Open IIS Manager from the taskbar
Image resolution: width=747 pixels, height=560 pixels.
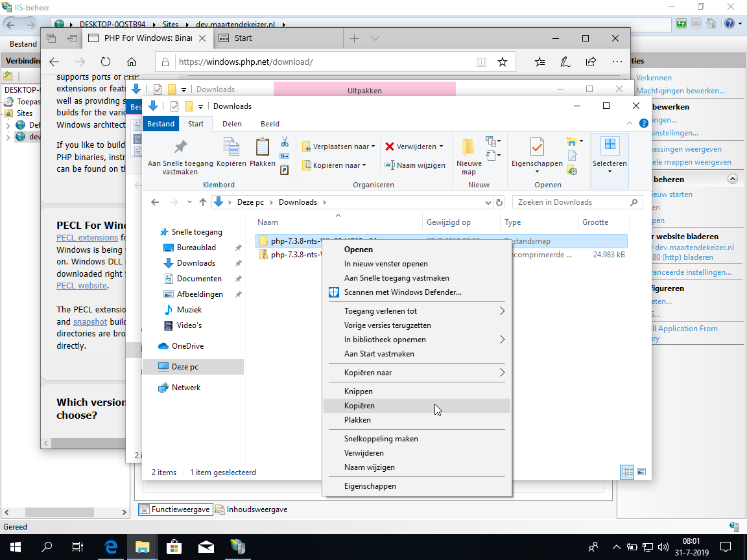tap(238, 546)
